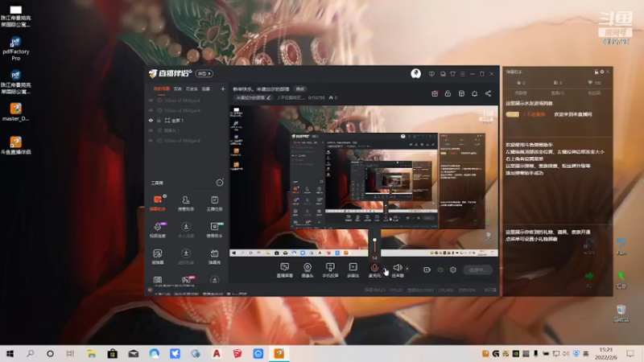Adjust the microphone volume slider
This screenshot has width=644, height=362.
click(x=374, y=245)
